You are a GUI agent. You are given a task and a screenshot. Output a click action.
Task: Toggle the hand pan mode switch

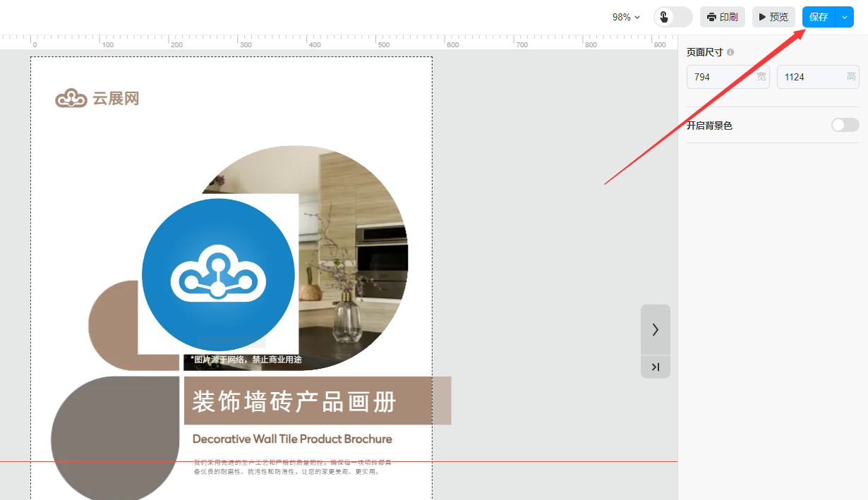(x=673, y=17)
